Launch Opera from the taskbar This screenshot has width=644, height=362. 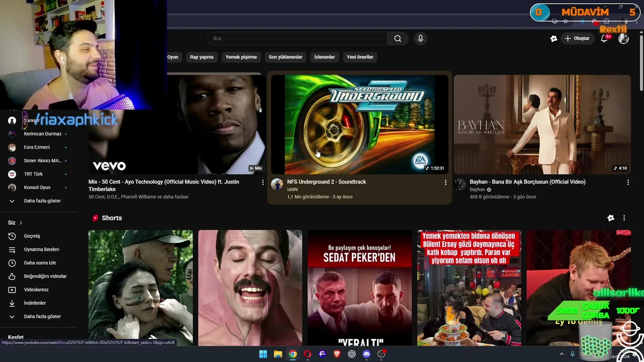(307, 354)
